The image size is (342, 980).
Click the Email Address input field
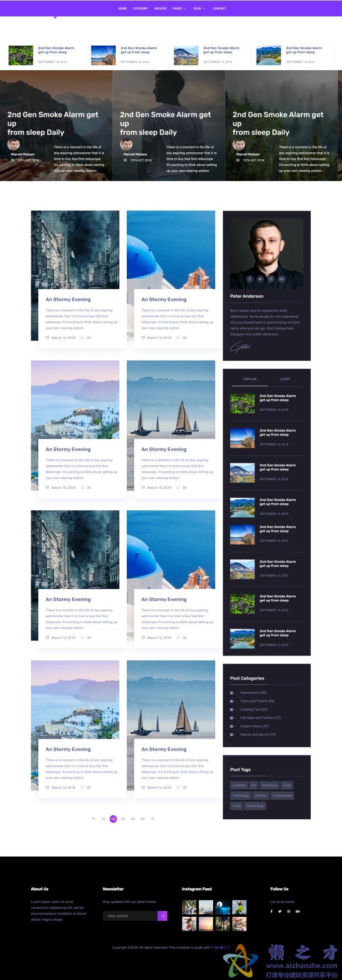(130, 916)
